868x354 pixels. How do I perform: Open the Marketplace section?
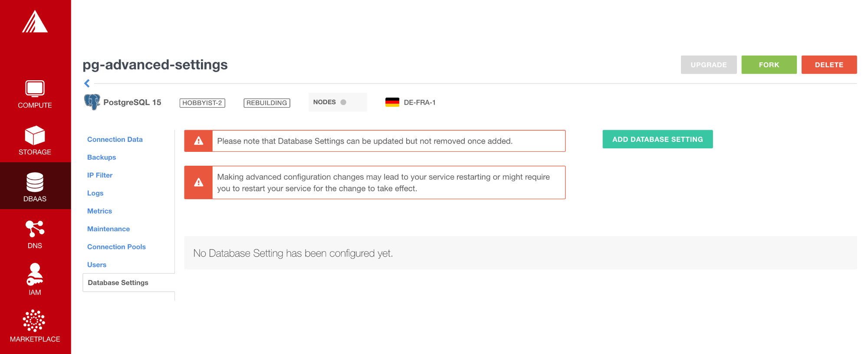pos(35,326)
